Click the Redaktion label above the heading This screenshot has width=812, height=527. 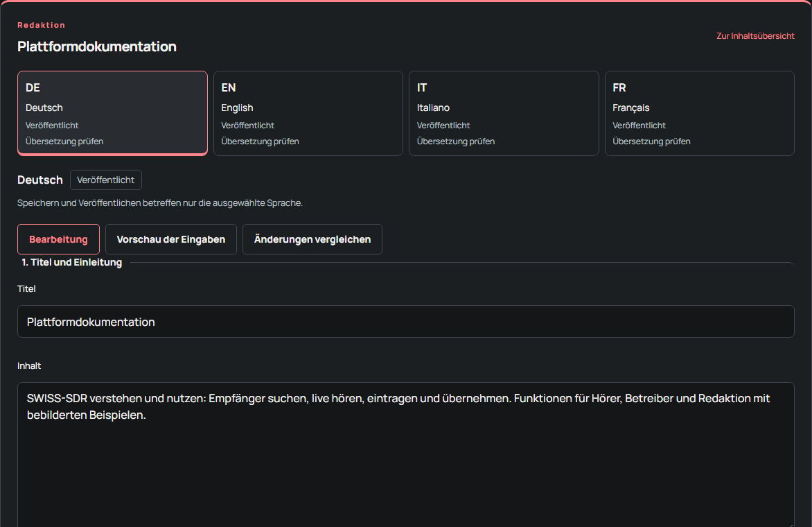pyautogui.click(x=42, y=25)
